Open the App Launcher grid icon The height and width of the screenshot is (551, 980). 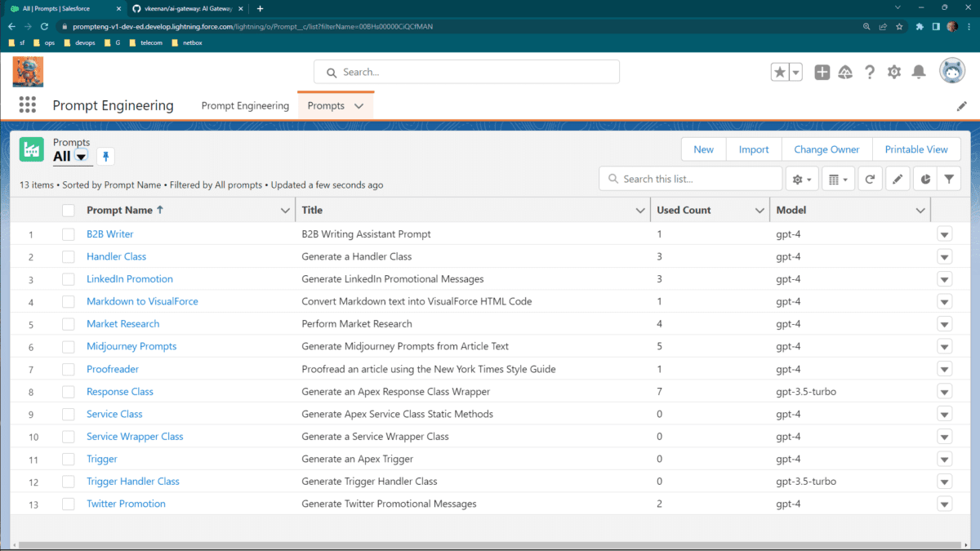(28, 105)
